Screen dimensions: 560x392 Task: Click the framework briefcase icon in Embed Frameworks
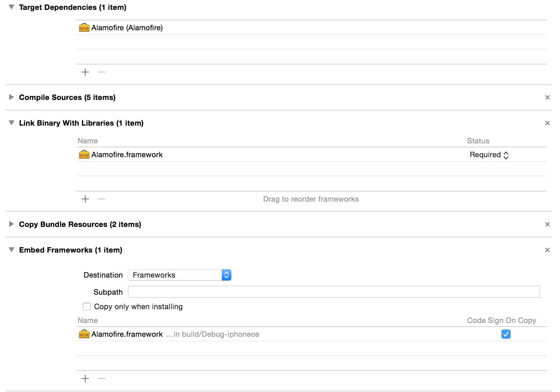coord(84,334)
